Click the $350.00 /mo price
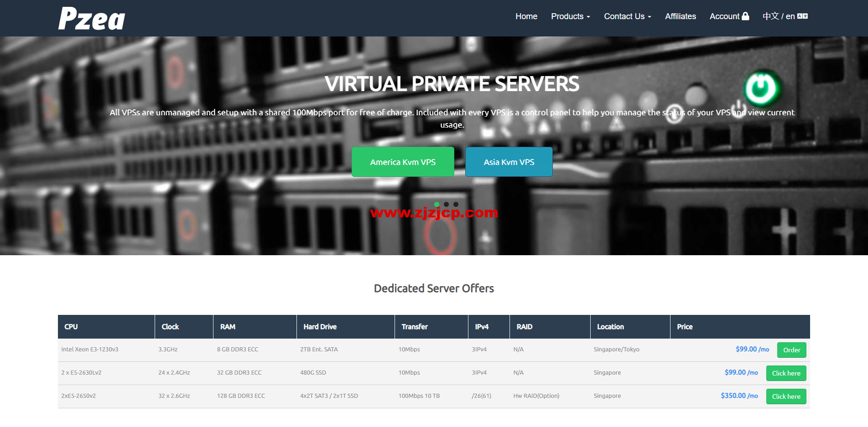The width and height of the screenshot is (868, 427). [x=739, y=396]
